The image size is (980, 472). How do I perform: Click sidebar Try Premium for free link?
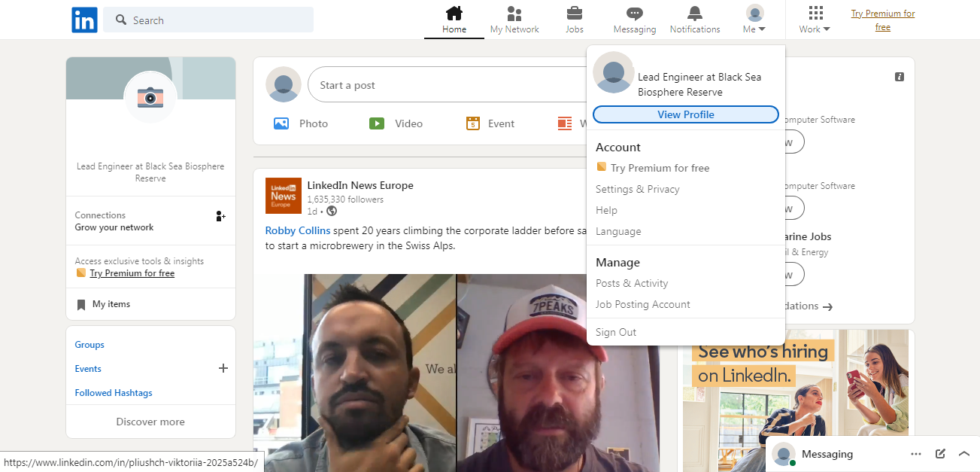[132, 273]
